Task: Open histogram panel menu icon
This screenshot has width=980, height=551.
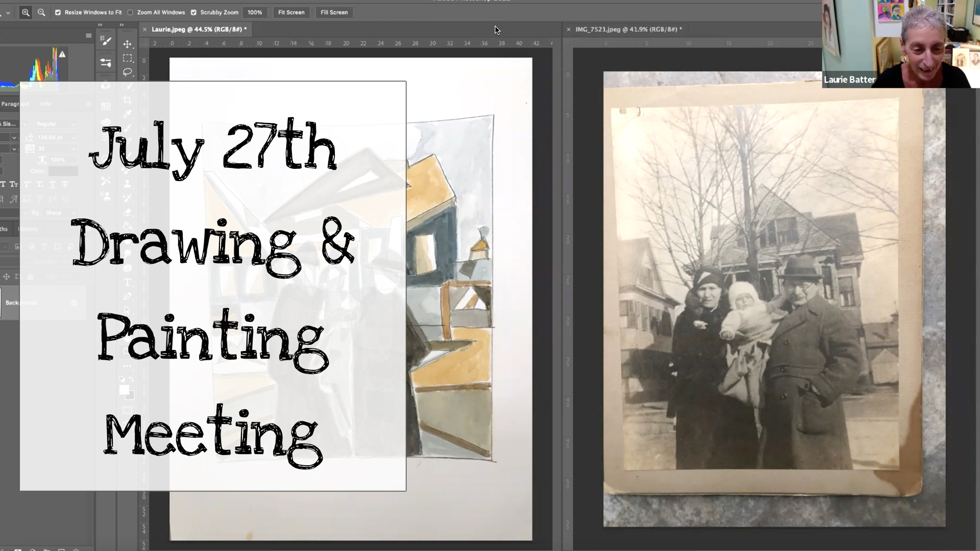Action: click(x=88, y=36)
